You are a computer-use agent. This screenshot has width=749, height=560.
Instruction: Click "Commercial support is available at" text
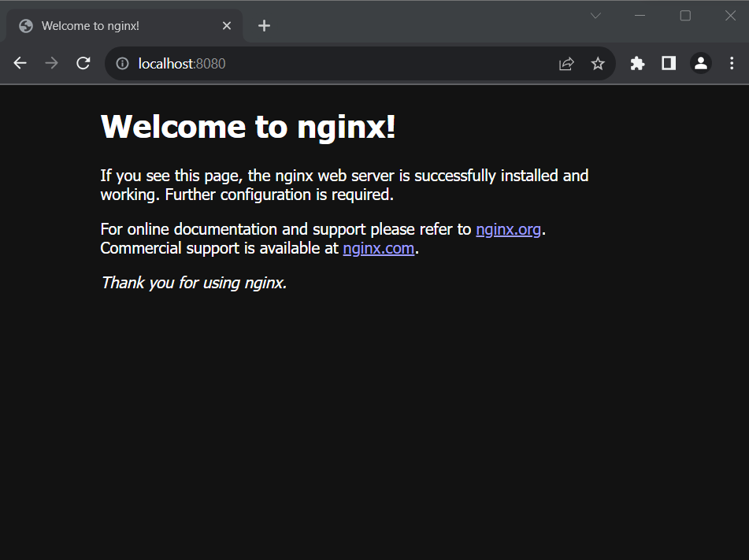tap(219, 248)
